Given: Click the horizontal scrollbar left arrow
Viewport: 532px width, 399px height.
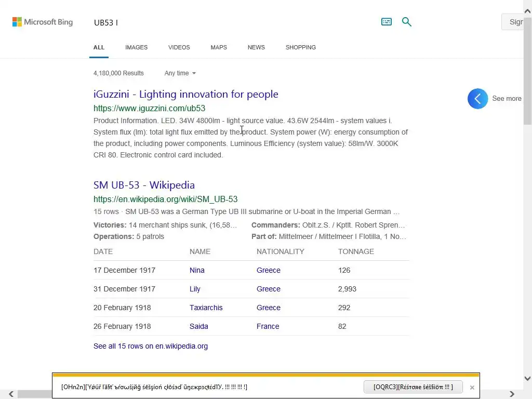Looking at the screenshot, I should pos(11,394).
